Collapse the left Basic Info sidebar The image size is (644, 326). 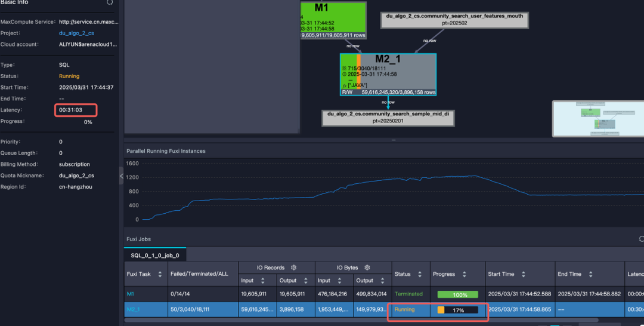pos(121,176)
